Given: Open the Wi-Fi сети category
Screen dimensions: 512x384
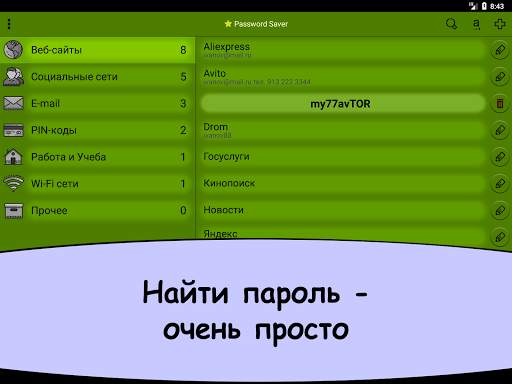Looking at the screenshot, I should point(97,183).
